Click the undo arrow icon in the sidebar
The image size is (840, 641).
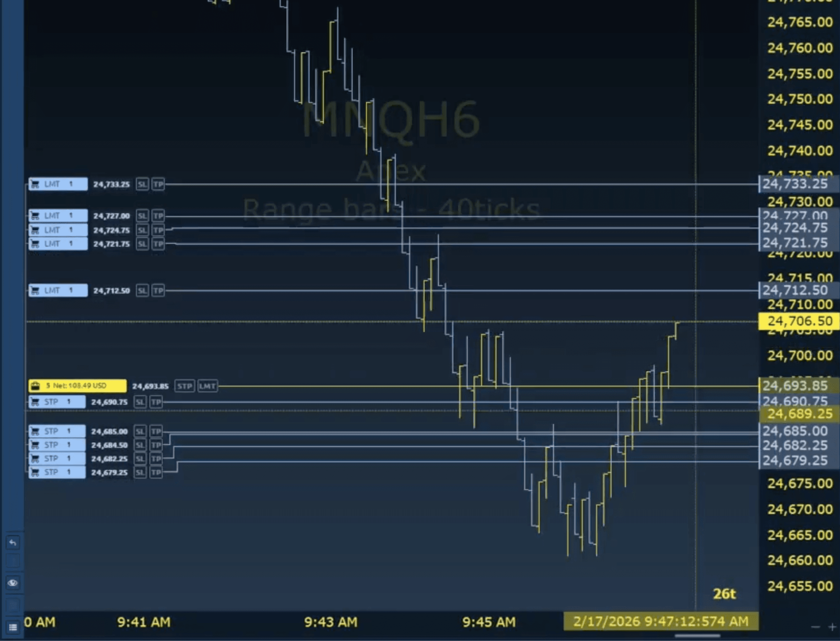click(13, 543)
